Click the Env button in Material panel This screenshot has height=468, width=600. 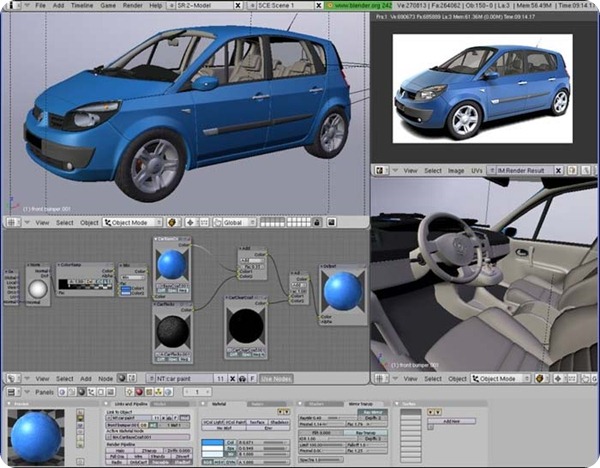point(268,428)
